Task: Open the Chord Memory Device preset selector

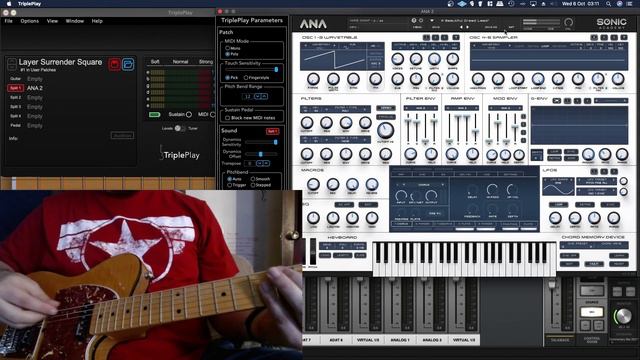Action: pos(576,244)
